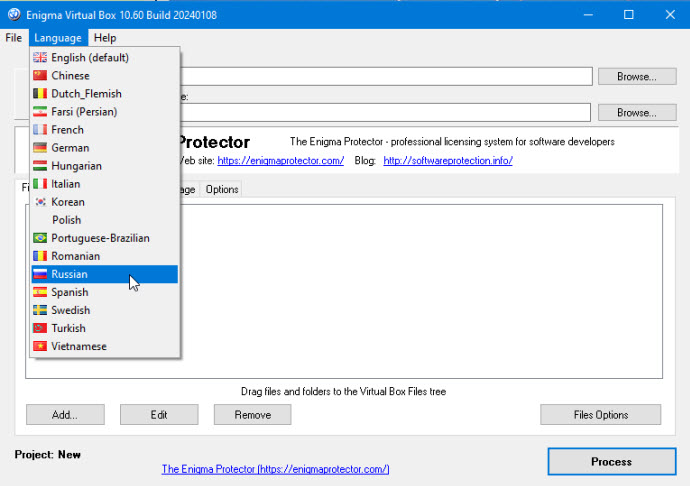This screenshot has width=690, height=486.
Task: Click the Iran flag for Farsi
Action: [x=40, y=112]
